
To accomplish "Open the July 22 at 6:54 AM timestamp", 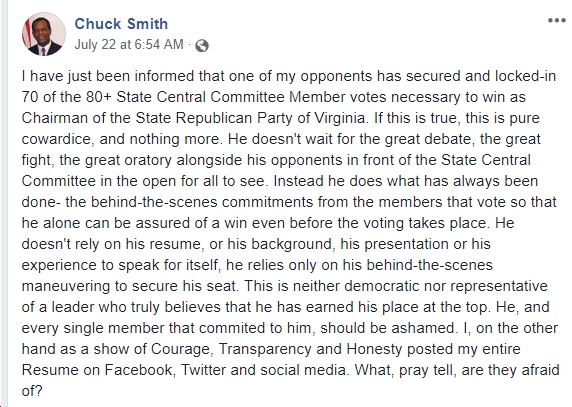I will (x=129, y=44).
